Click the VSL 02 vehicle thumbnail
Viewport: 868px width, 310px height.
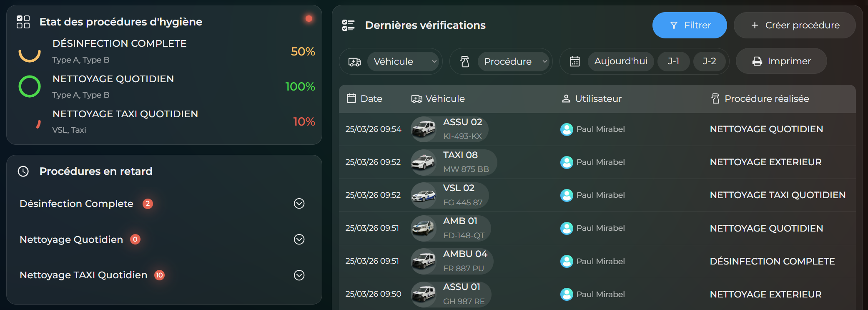(x=424, y=195)
